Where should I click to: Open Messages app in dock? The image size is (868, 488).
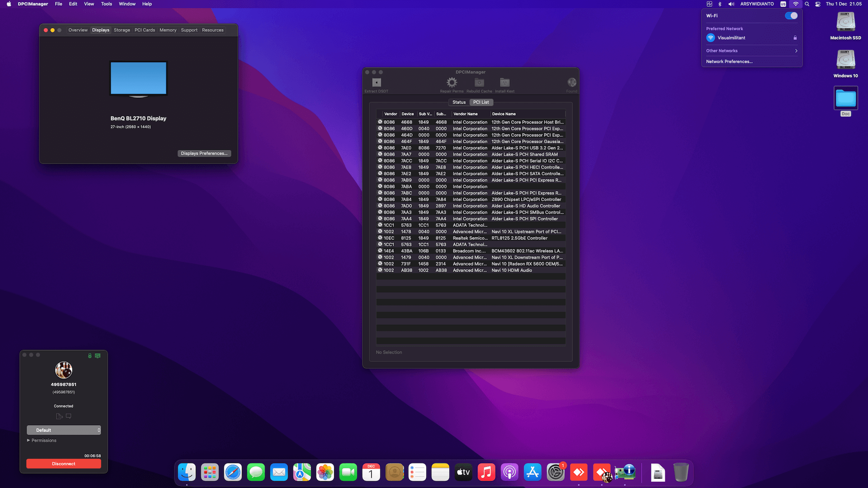point(256,472)
